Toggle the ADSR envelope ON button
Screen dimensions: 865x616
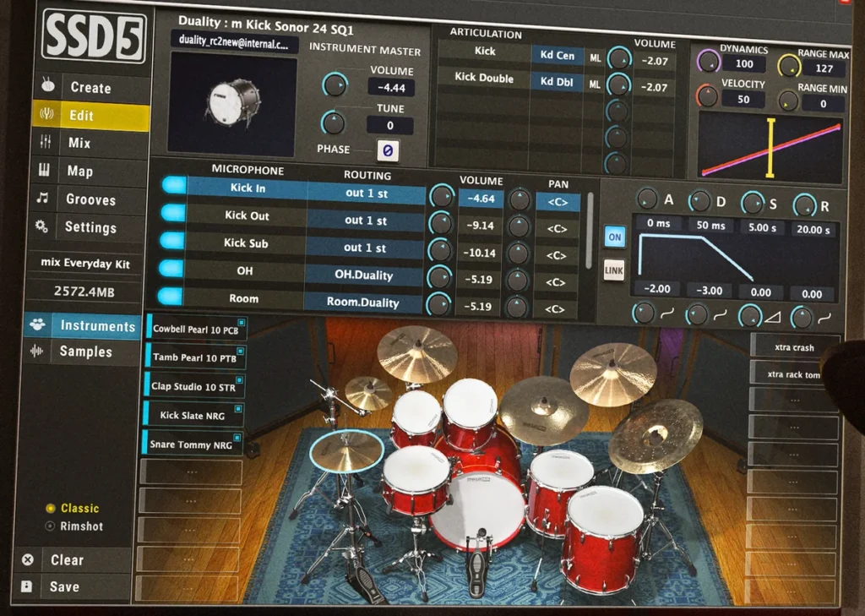615,237
